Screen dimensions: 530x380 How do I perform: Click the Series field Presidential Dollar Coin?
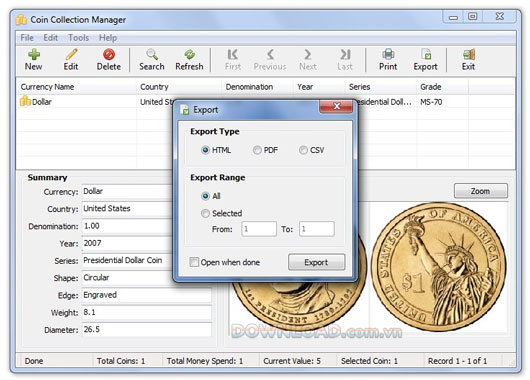[127, 260]
